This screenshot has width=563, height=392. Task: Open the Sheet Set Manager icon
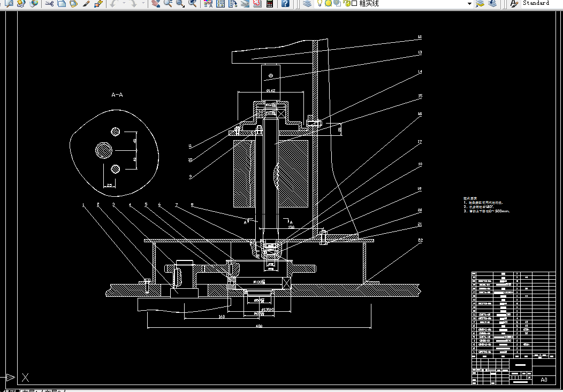tap(245, 4)
